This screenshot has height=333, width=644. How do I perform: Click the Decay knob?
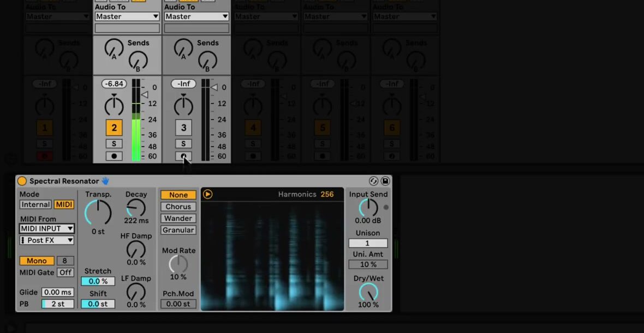(x=136, y=208)
